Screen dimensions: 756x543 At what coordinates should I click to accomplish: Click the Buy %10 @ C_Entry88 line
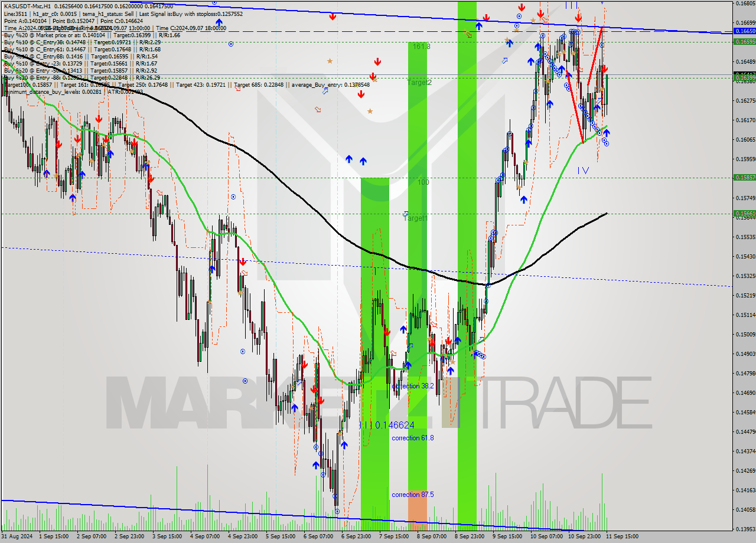[x=81, y=56]
